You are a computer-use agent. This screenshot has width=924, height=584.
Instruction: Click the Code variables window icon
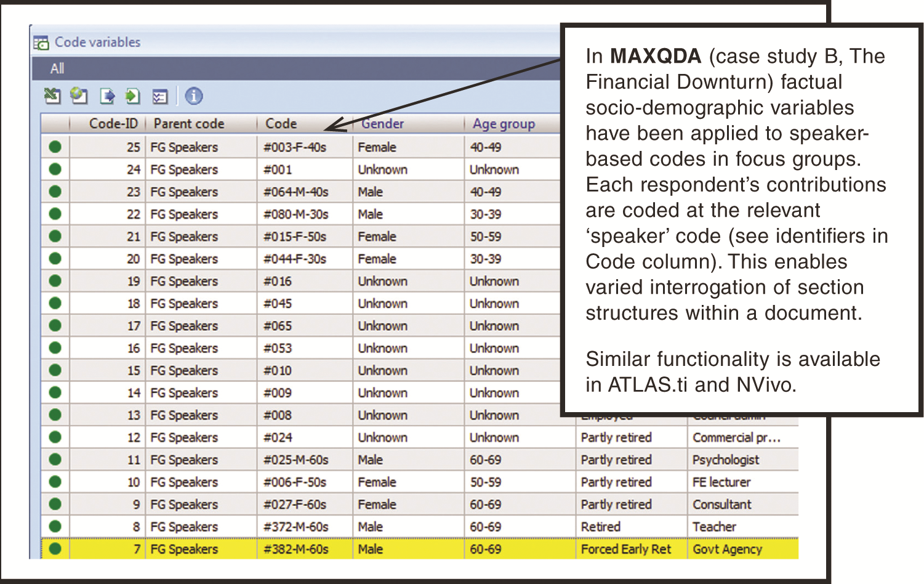(41, 43)
